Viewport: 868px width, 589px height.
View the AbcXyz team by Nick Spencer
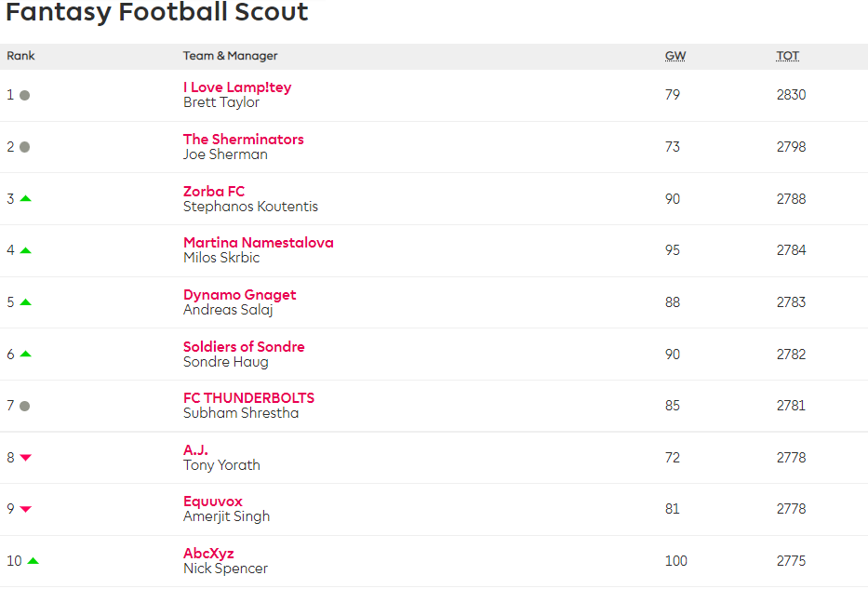208,554
